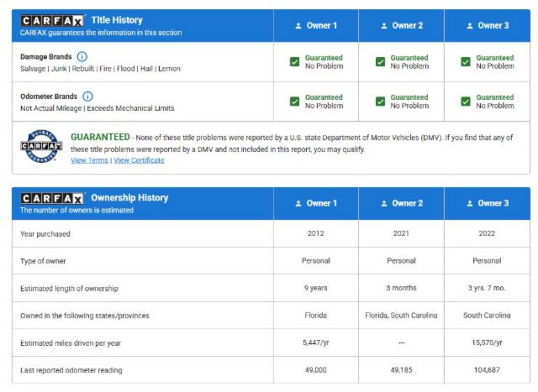
Task: Click 'South Carolina' state for Owner 3
Action: [487, 315]
